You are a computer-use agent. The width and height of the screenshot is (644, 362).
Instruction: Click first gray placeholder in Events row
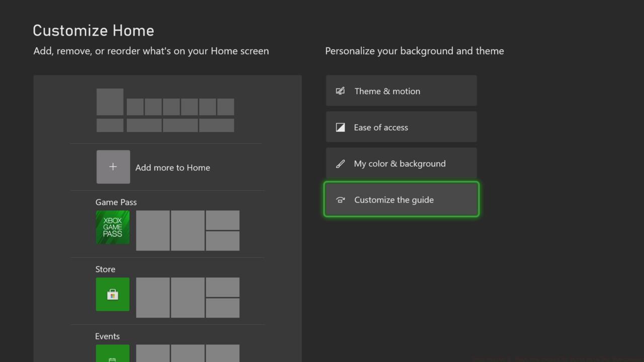(x=153, y=353)
